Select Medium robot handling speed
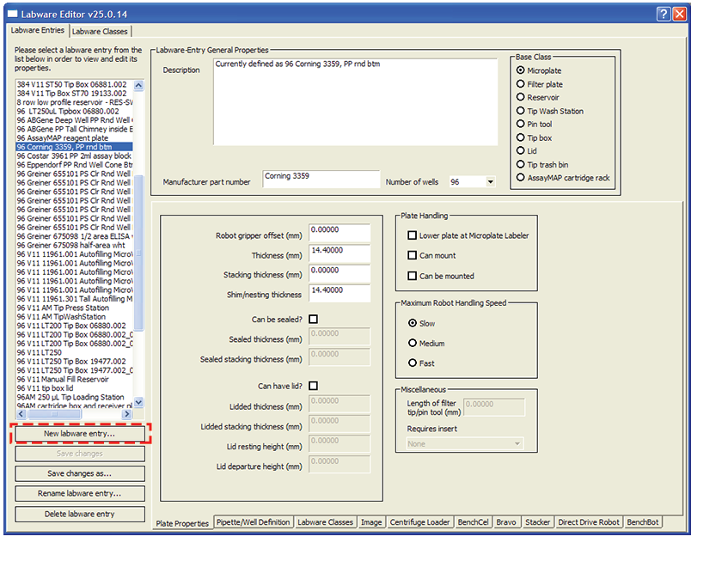The height and width of the screenshot is (567, 728). point(413,343)
